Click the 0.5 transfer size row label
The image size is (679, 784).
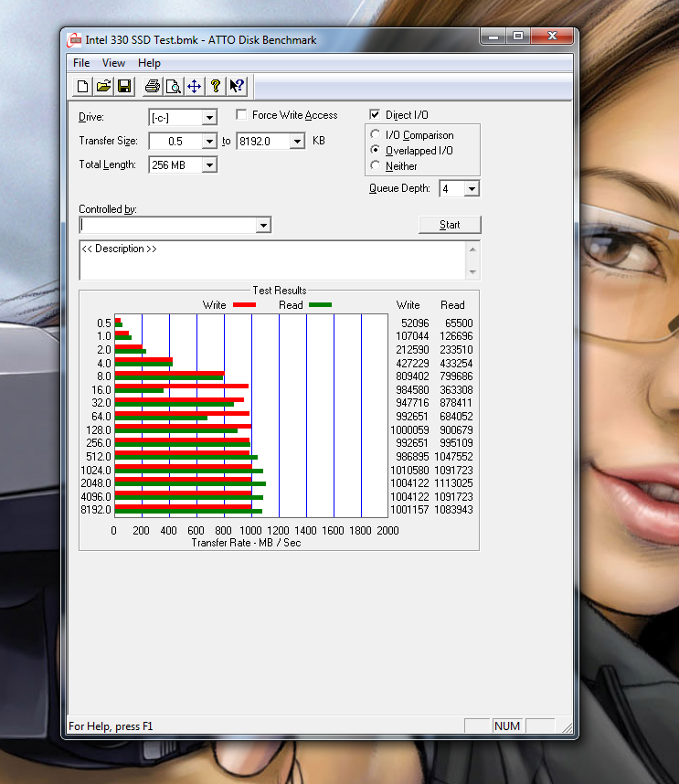tap(104, 323)
